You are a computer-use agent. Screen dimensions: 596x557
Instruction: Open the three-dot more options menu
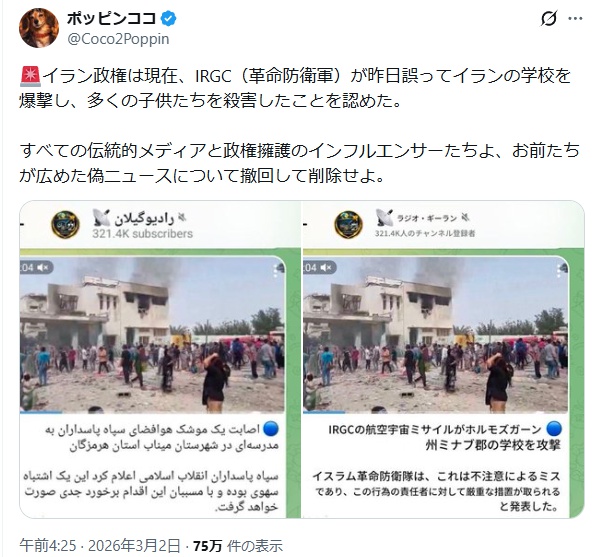(575, 18)
